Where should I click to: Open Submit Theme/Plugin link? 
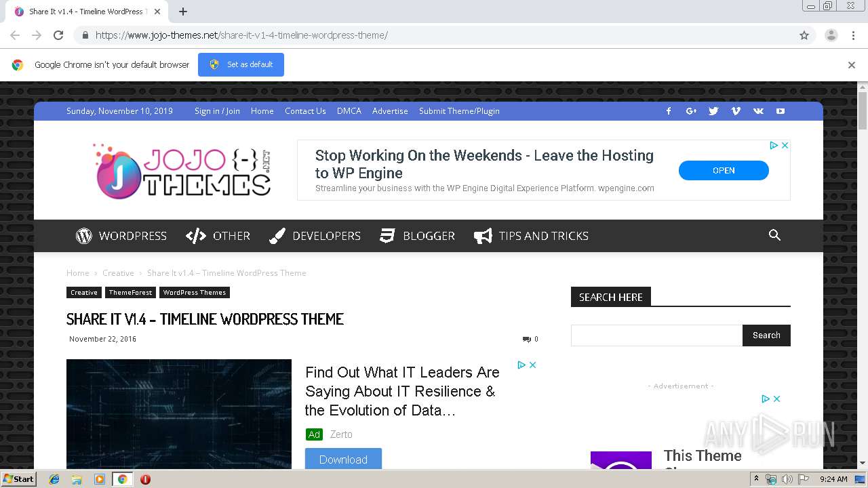pyautogui.click(x=459, y=111)
